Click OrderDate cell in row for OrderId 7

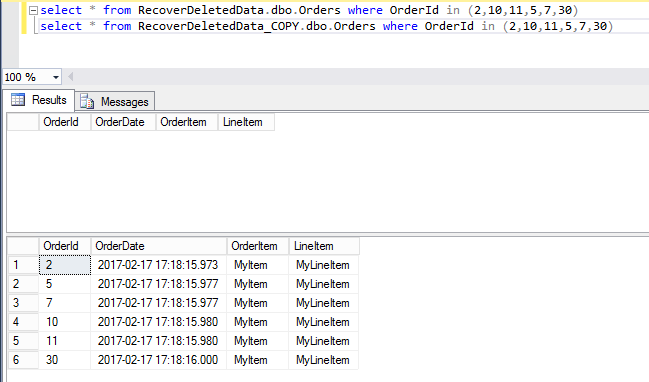pos(159,303)
